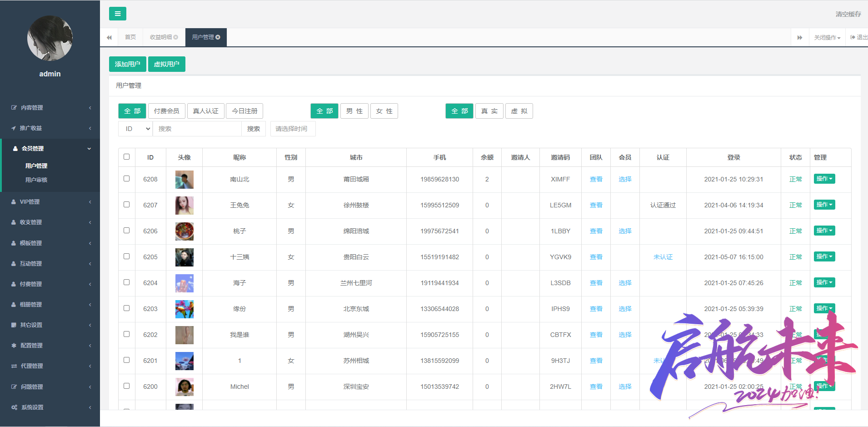Click the tab scroll-left double arrow
The height and width of the screenshot is (427, 868).
109,37
